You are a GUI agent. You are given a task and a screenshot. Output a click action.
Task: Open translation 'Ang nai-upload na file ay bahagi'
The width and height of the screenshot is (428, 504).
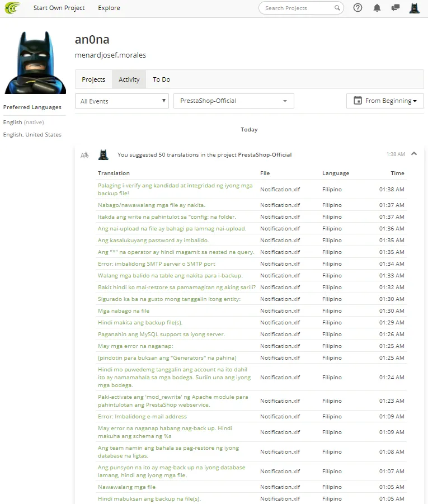pyautogui.click(x=172, y=229)
